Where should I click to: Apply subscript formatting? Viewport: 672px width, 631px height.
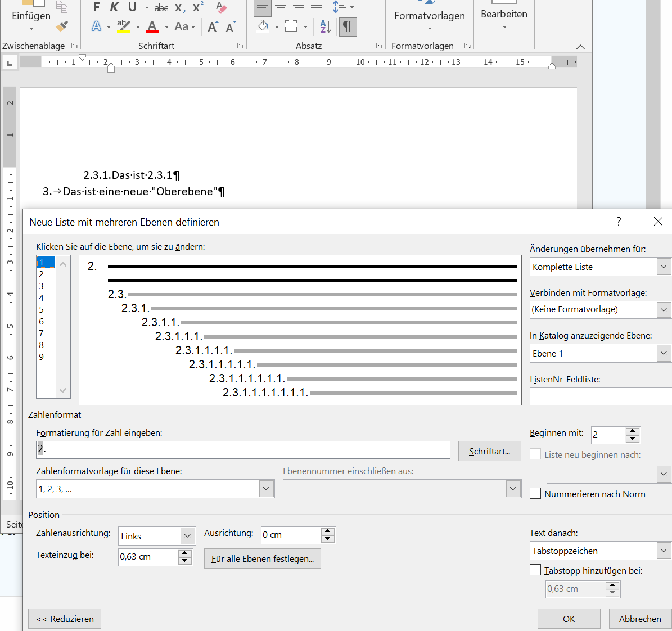180,8
